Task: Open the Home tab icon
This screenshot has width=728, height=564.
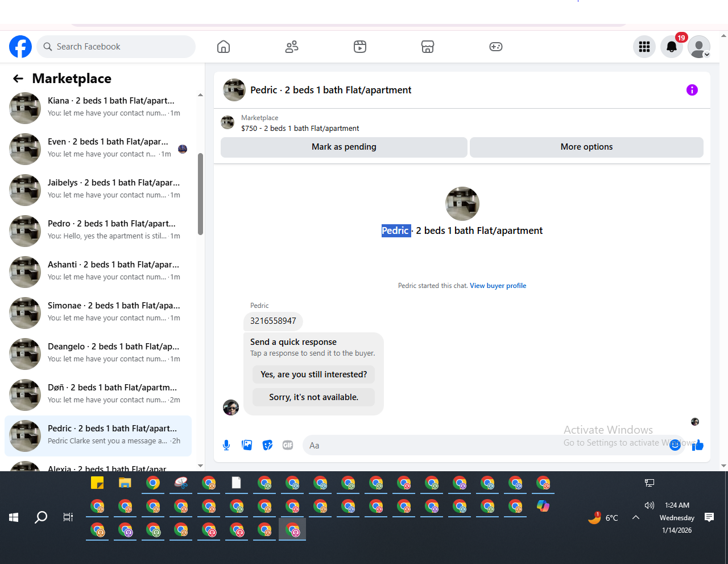Action: (224, 47)
